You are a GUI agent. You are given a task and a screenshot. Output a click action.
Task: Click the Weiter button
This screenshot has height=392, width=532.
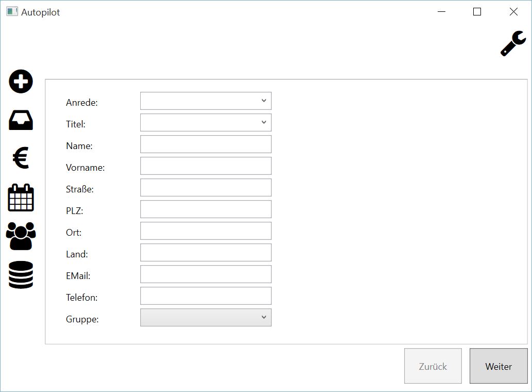click(x=498, y=366)
